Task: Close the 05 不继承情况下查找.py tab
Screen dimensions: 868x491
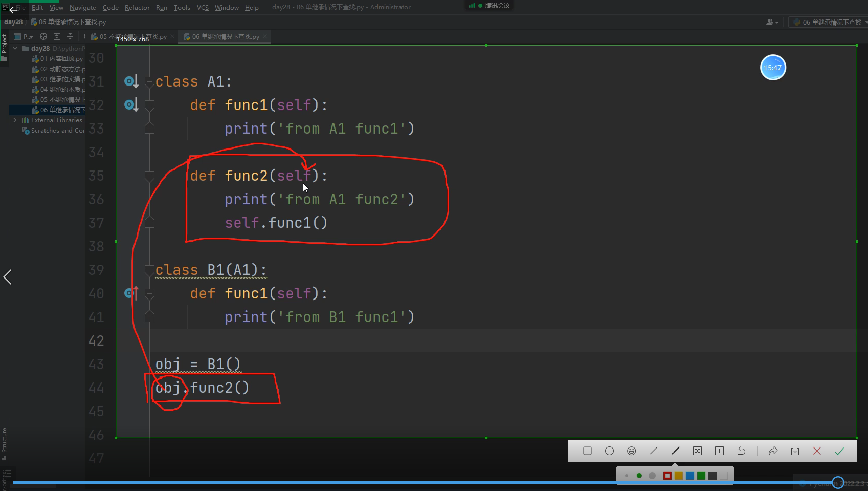Action: click(172, 37)
